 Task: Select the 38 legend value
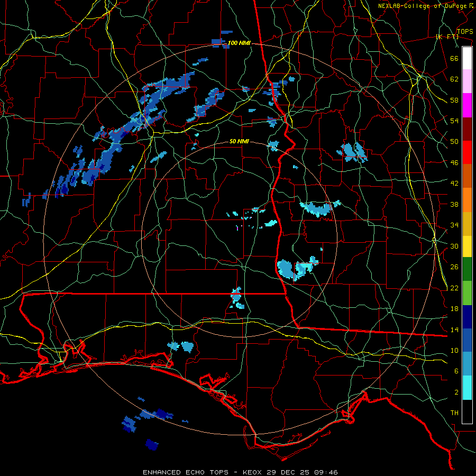[x=454, y=204]
